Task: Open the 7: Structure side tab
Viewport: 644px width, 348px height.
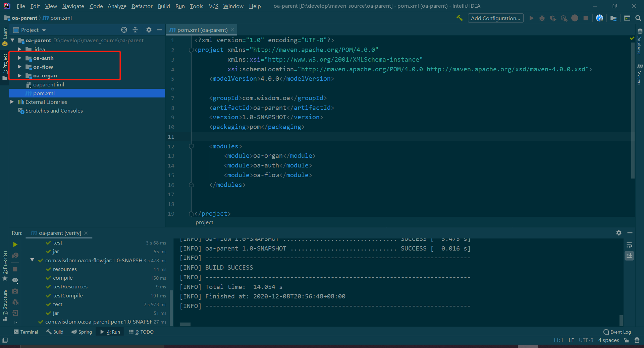Action: [5, 305]
